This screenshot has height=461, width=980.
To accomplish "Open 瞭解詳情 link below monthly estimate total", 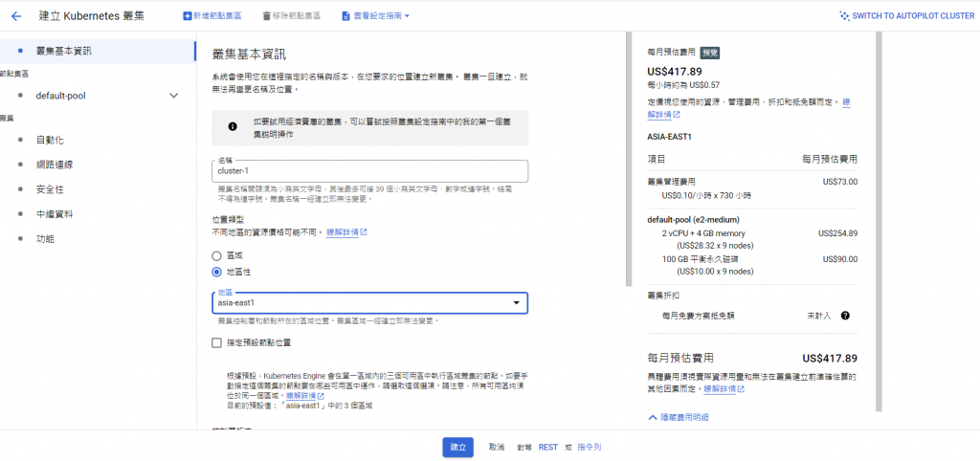I will coord(724,388).
